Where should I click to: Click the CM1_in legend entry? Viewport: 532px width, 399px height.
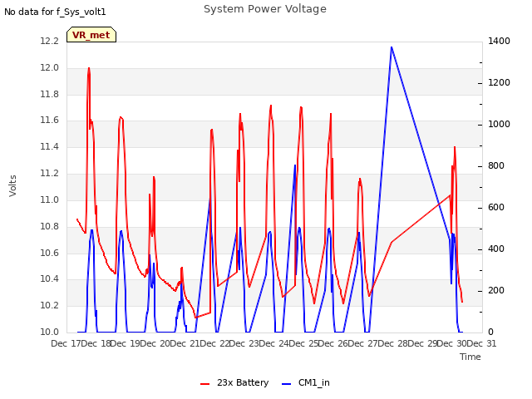tap(305, 382)
